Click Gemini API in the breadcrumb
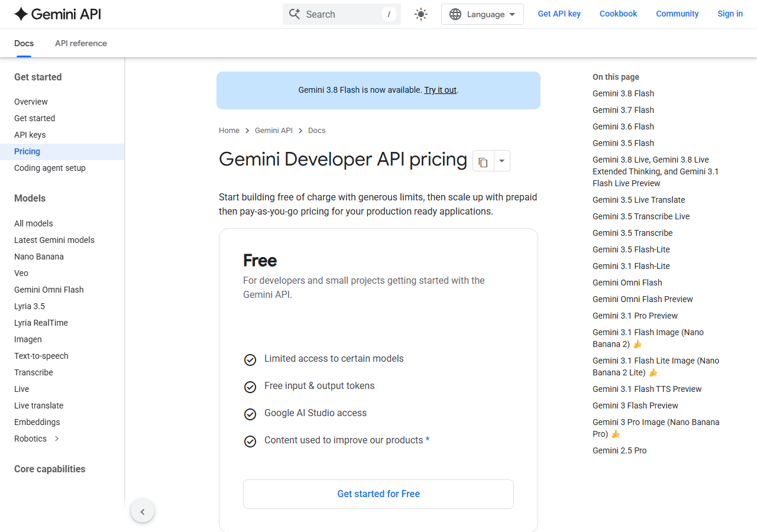The height and width of the screenshot is (532, 757). pyautogui.click(x=274, y=130)
